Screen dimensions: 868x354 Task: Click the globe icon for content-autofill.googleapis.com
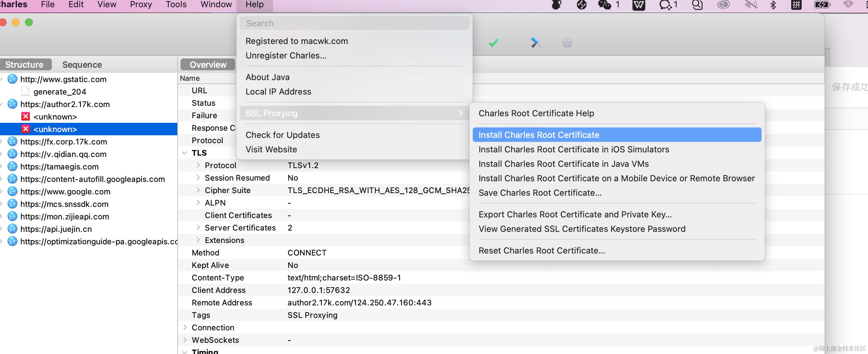click(12, 179)
